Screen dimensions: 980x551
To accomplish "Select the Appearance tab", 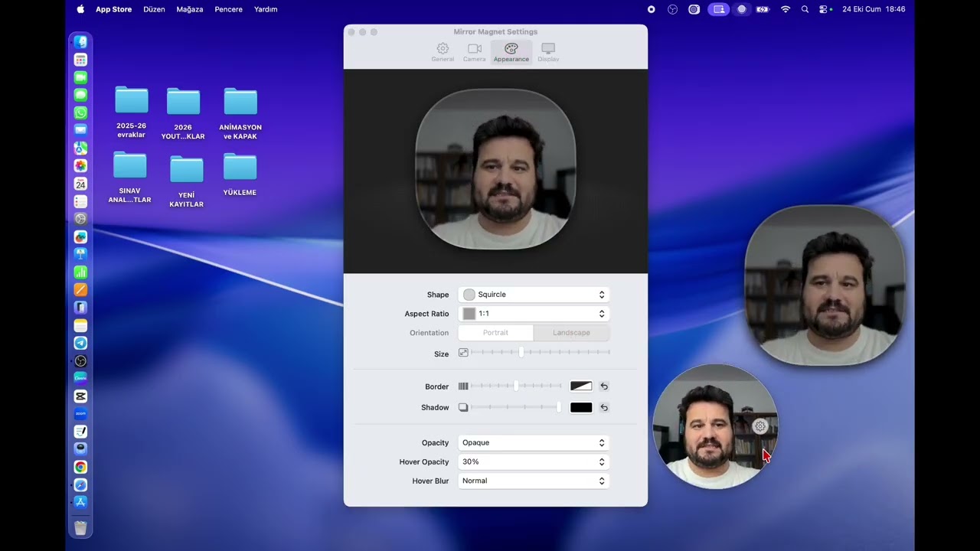I will [x=511, y=52].
